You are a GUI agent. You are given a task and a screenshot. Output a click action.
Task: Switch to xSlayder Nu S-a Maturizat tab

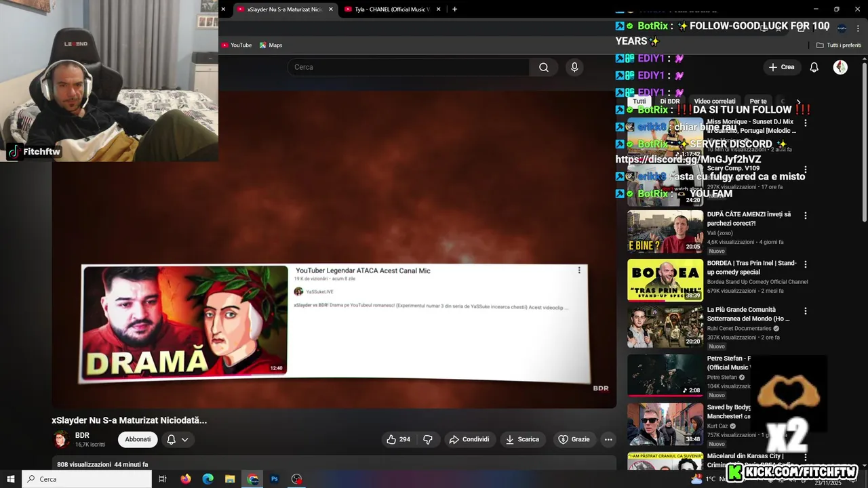tap(285, 9)
